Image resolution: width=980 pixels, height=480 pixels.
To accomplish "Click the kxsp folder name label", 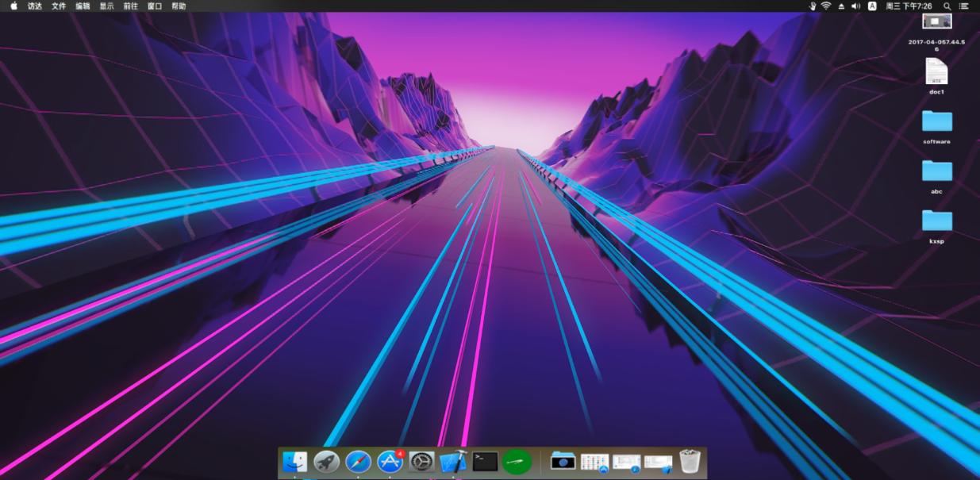I will coord(936,241).
